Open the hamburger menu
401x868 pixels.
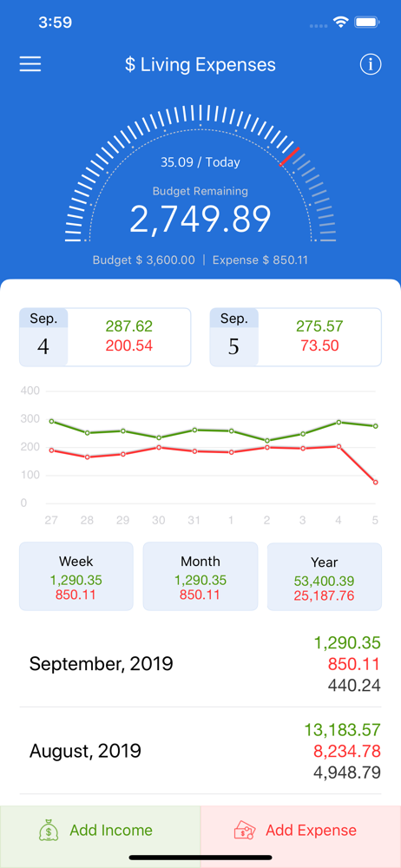30,64
